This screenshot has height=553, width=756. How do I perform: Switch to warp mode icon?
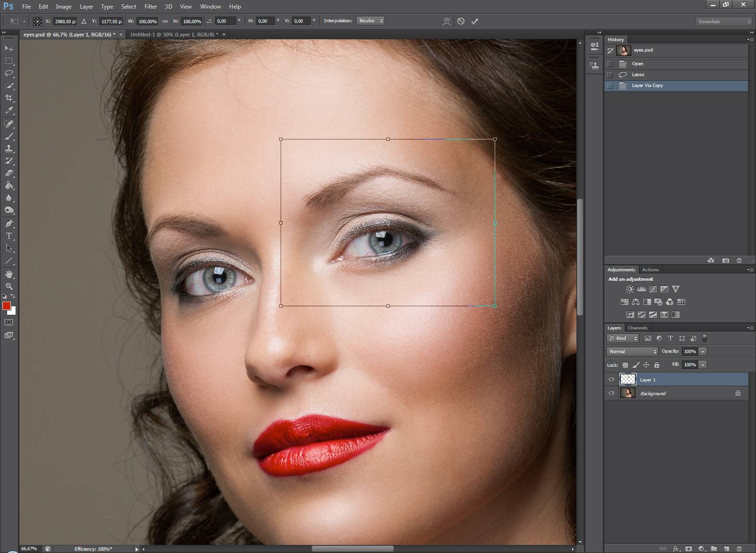pos(446,21)
